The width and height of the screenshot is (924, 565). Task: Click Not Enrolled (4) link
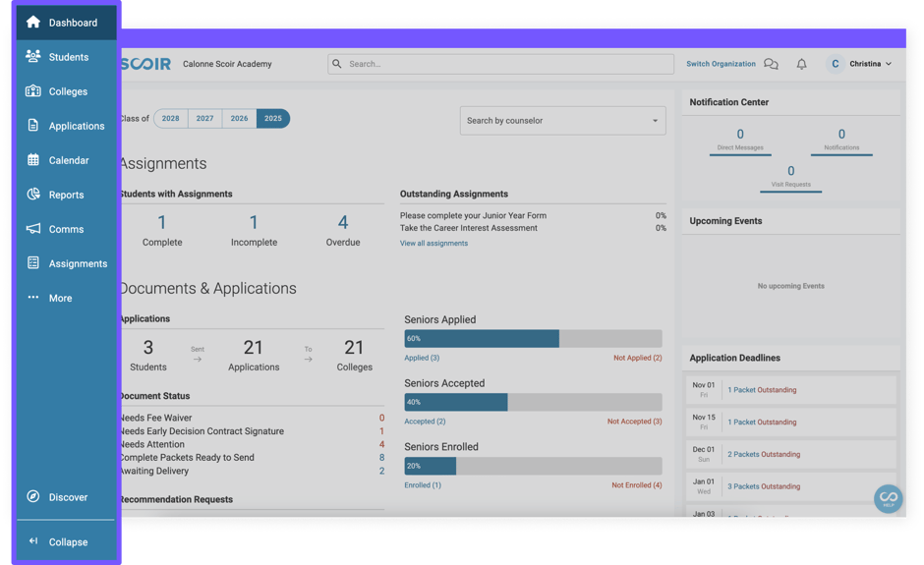point(636,484)
